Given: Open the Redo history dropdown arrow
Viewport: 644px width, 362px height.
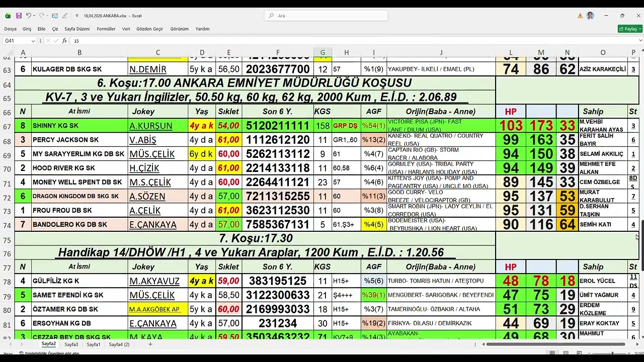Looking at the screenshot, I should tap(48, 16).
